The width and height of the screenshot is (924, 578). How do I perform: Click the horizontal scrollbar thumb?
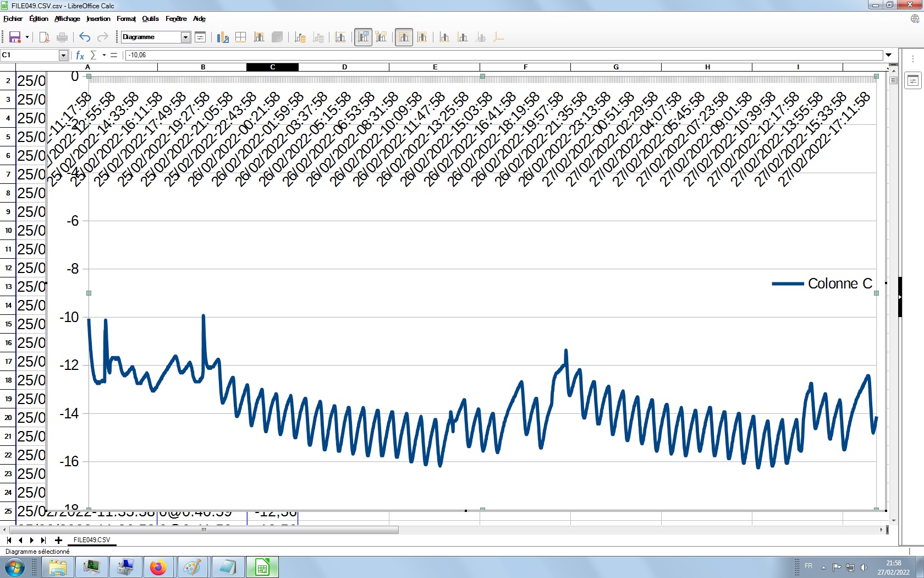(204, 530)
